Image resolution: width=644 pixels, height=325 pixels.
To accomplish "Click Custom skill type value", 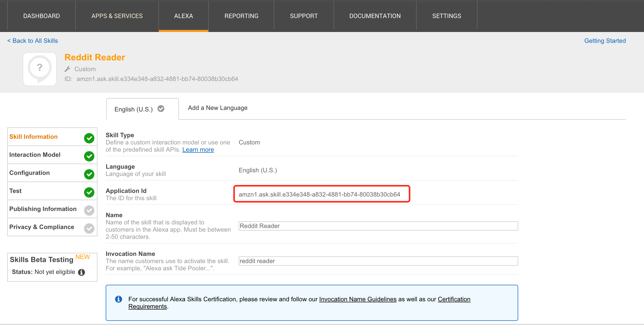I will pyautogui.click(x=249, y=142).
